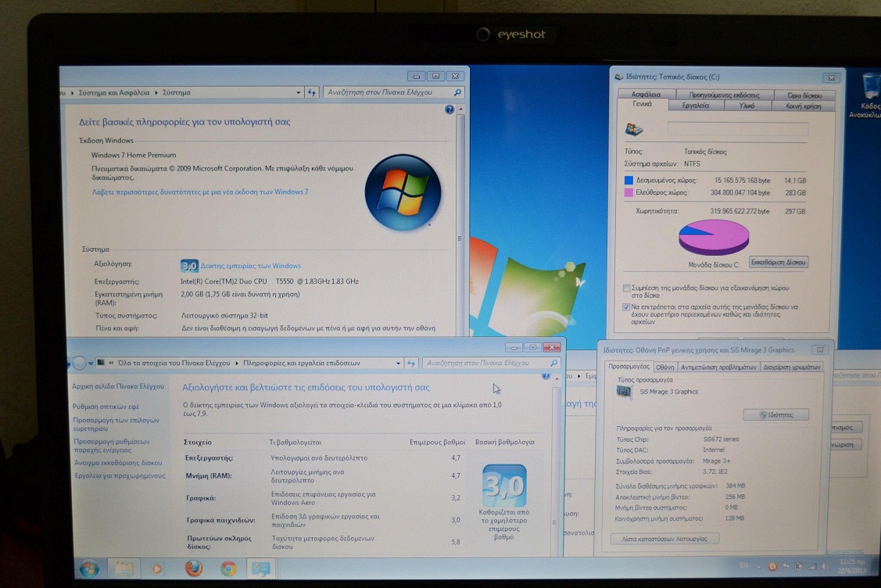Viewport: 881px width, 588px height.
Task: Expand the System address bar dropdown arrow
Action: coord(299,93)
